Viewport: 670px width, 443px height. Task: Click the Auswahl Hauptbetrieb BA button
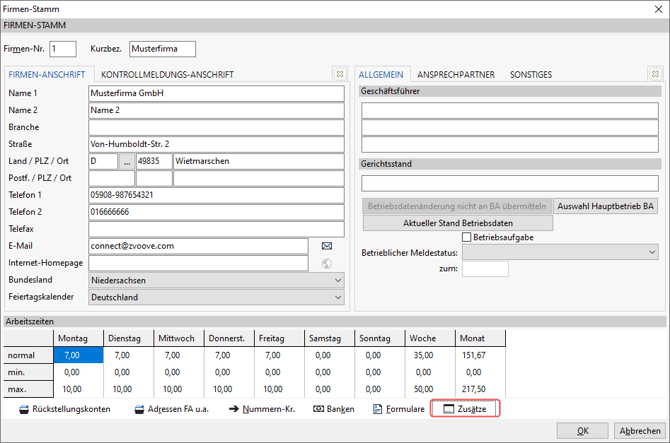[x=606, y=206]
